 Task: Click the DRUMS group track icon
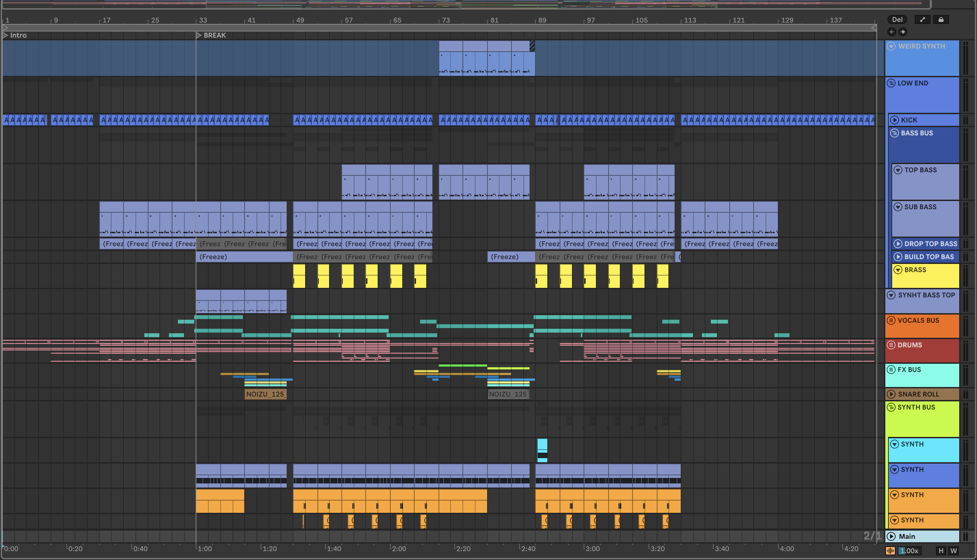pyautogui.click(x=891, y=345)
